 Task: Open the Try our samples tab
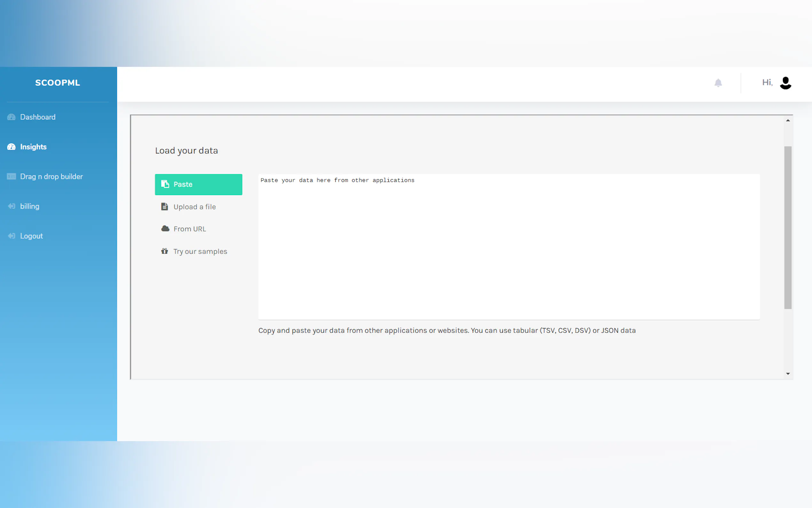(200, 252)
